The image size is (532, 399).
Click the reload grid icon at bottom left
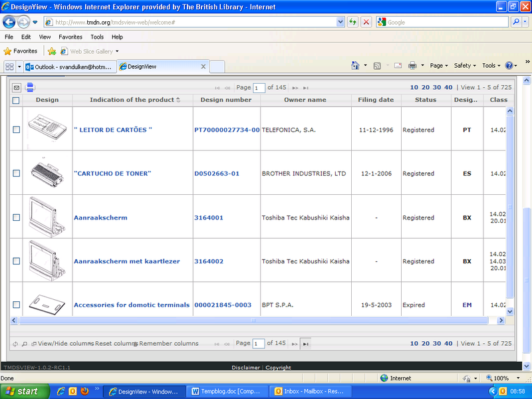15,344
